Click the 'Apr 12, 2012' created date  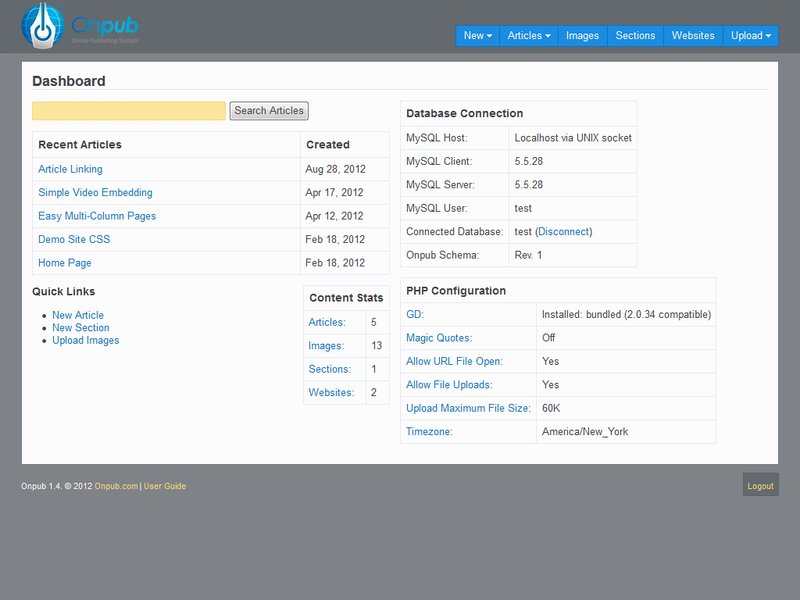334,216
